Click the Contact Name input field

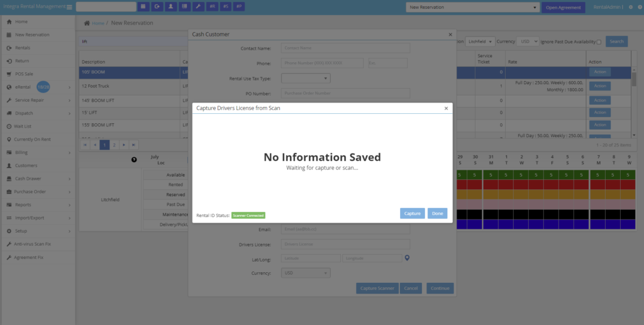pos(345,48)
